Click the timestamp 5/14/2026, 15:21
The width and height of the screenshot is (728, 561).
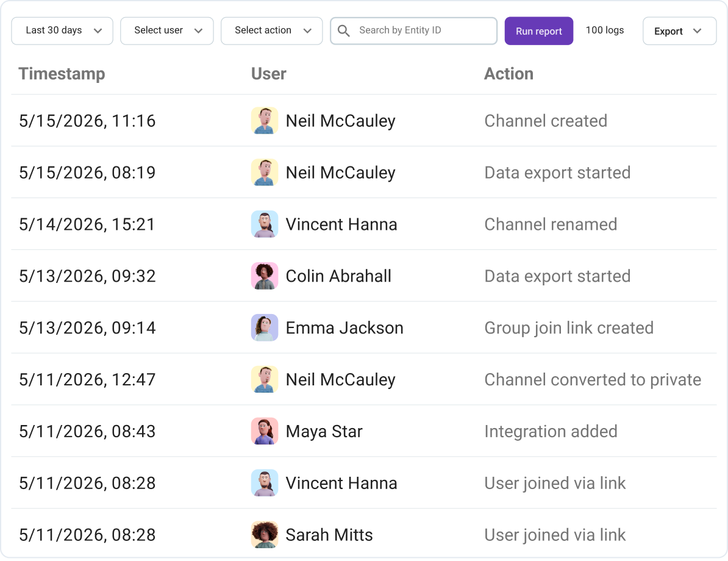coord(87,225)
